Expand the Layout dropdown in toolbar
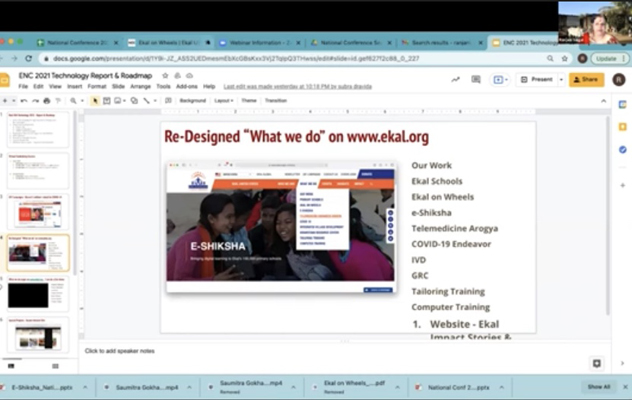The height and width of the screenshot is (400, 632). coord(224,101)
